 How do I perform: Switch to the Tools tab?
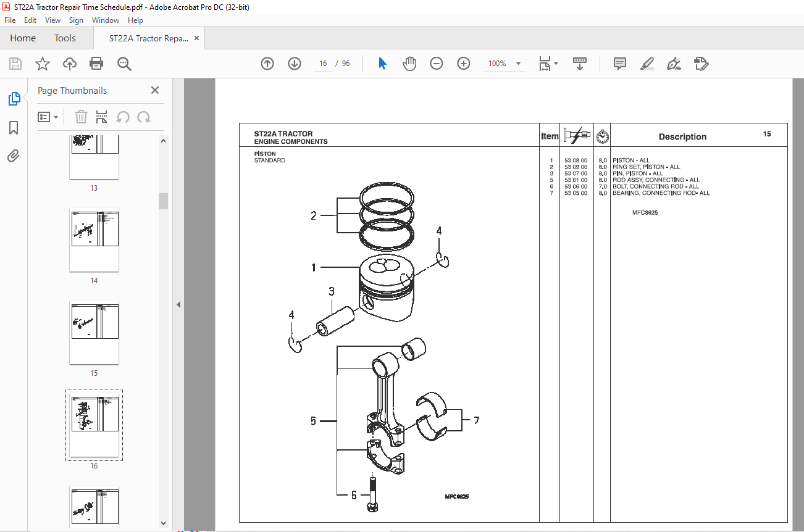point(65,38)
